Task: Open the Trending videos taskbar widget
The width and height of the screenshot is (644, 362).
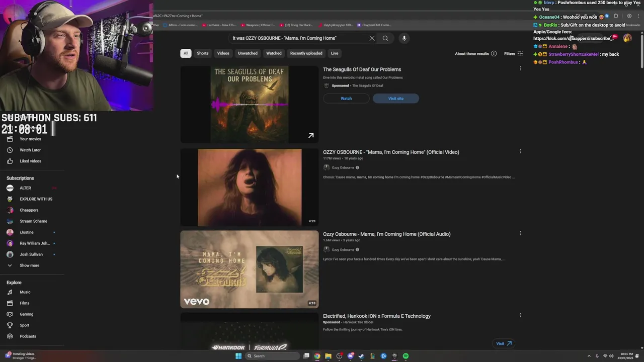Action: pyautogui.click(x=20, y=356)
